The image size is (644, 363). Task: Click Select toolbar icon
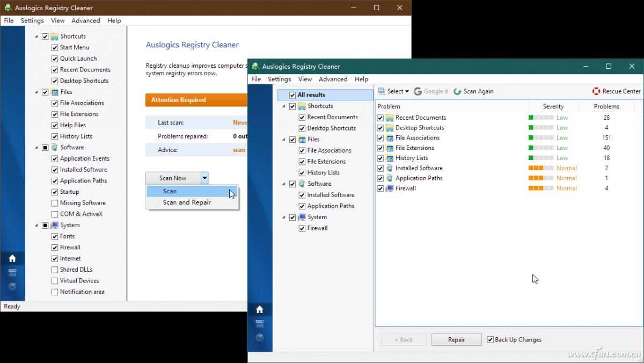tap(381, 91)
